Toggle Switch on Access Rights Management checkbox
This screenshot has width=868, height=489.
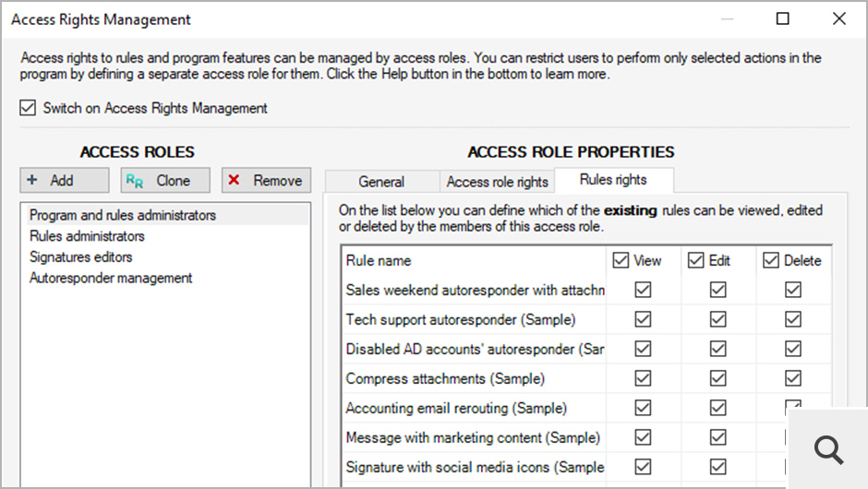[x=28, y=107]
